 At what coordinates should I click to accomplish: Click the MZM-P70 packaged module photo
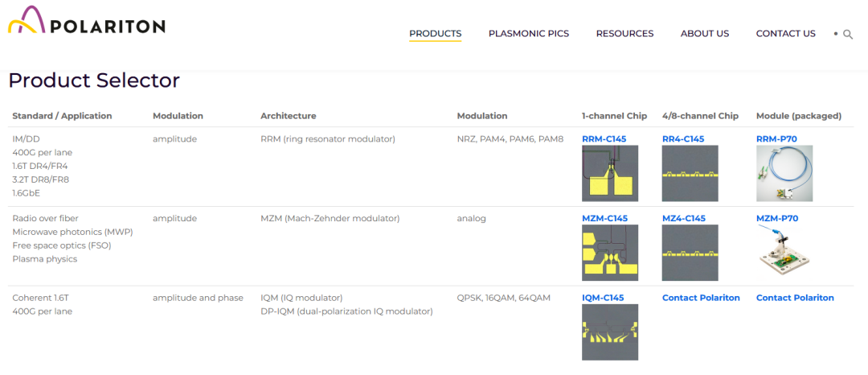click(784, 253)
